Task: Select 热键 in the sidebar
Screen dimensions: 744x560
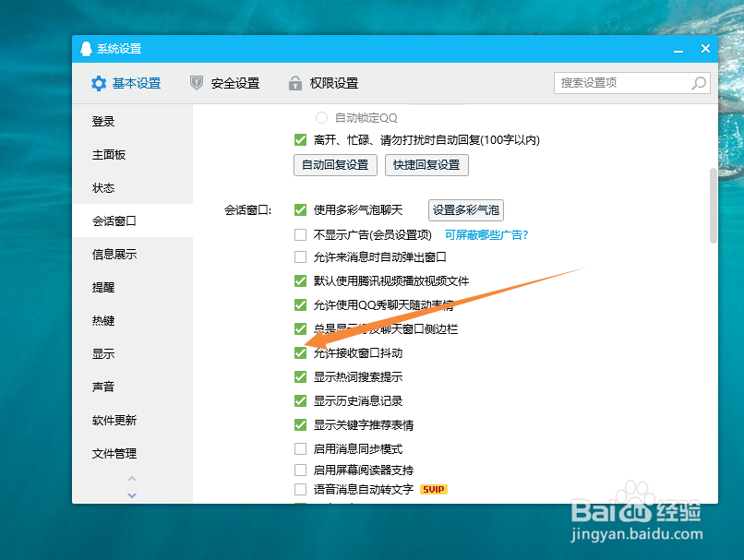Action: point(132,320)
